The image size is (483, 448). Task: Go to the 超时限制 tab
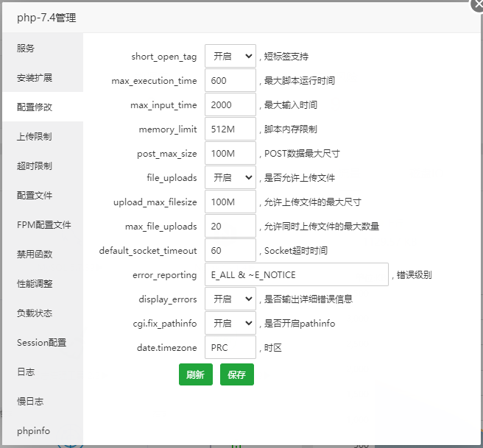(35, 166)
